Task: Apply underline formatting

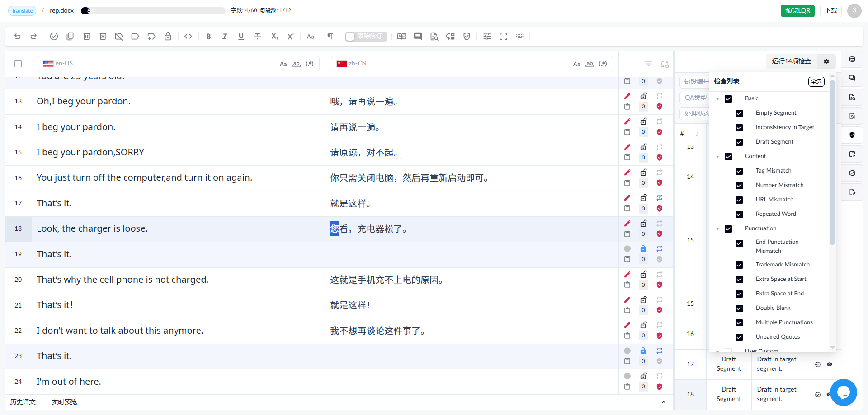Action: coord(241,37)
